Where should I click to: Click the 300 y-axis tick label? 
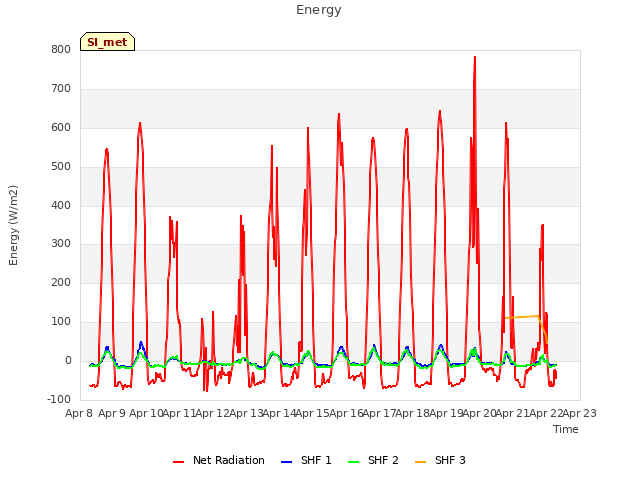tap(61, 244)
